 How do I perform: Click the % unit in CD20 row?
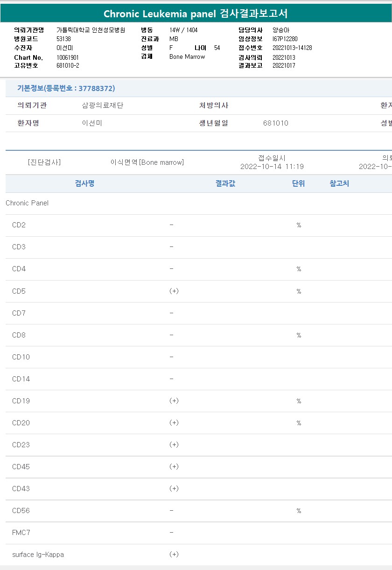tap(299, 423)
